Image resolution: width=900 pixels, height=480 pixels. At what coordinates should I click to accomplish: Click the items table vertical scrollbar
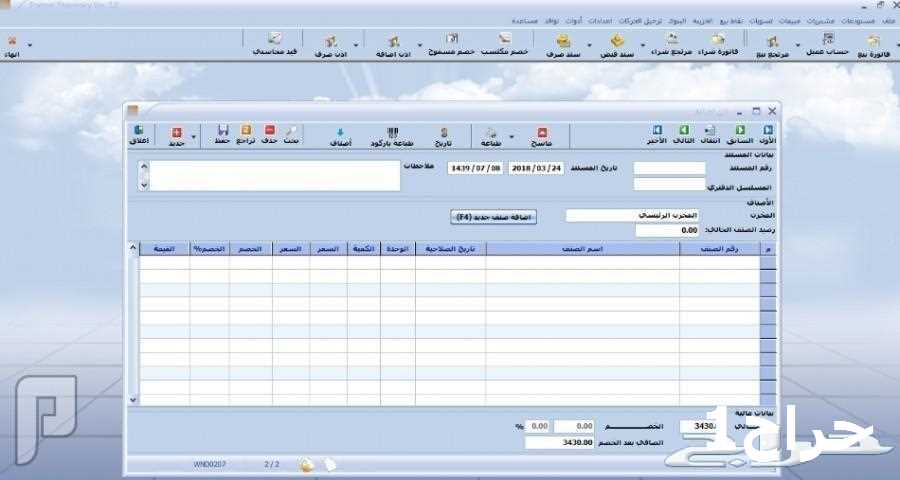coord(134,325)
